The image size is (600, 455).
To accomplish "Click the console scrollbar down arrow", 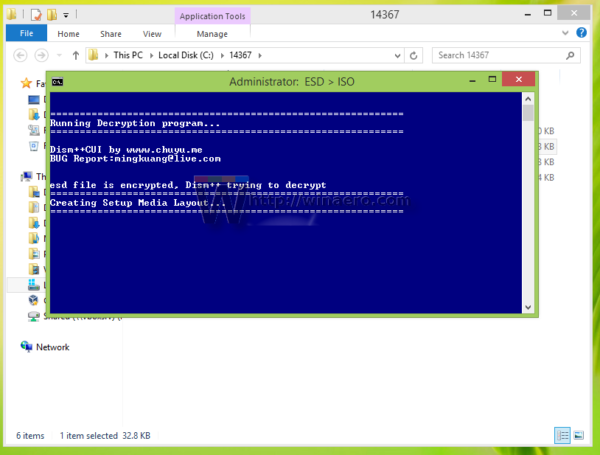I will pos(528,307).
